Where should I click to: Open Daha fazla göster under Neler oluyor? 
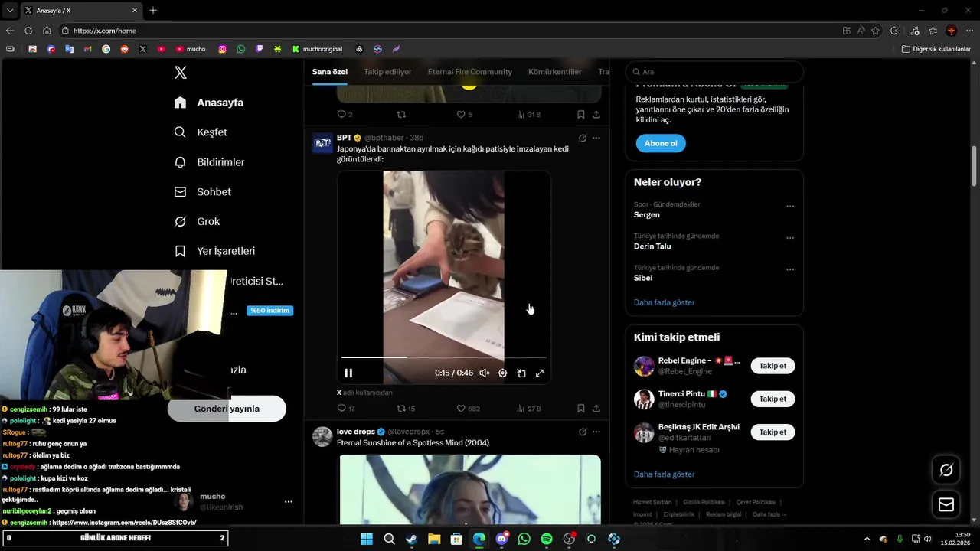pyautogui.click(x=664, y=302)
